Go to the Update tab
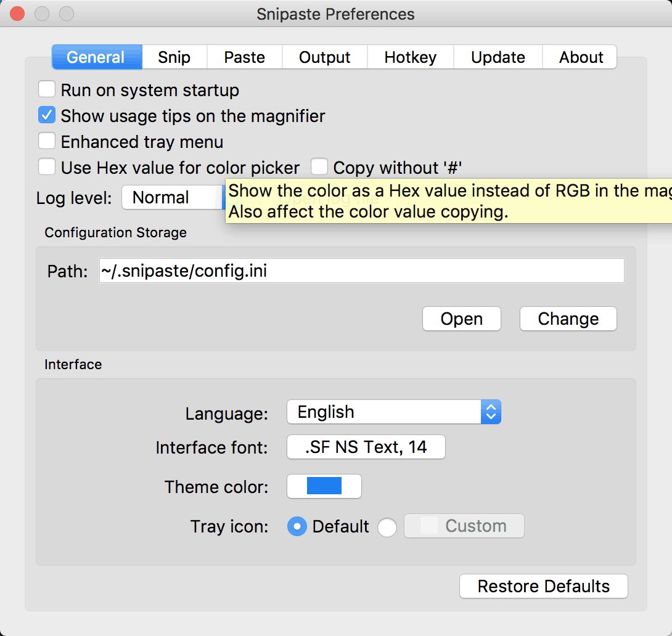This screenshot has width=672, height=636. [498, 57]
